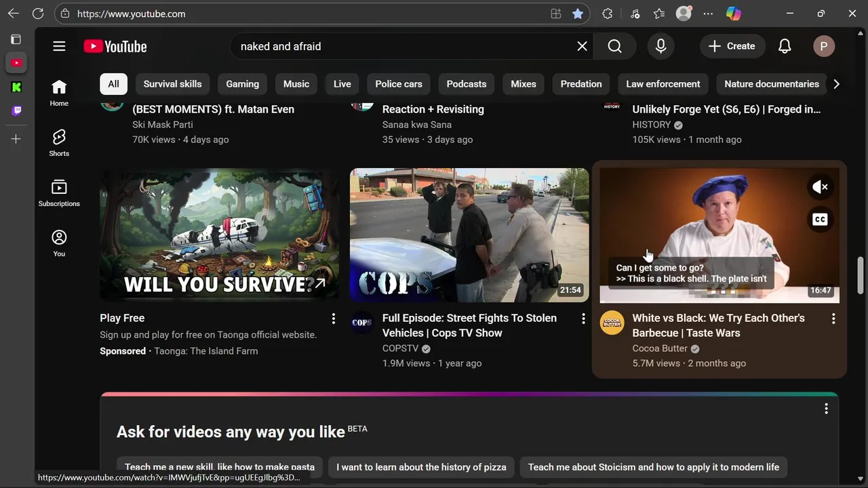The height and width of the screenshot is (488, 868).
Task: Select the Gaming filter chip
Action: click(x=242, y=84)
